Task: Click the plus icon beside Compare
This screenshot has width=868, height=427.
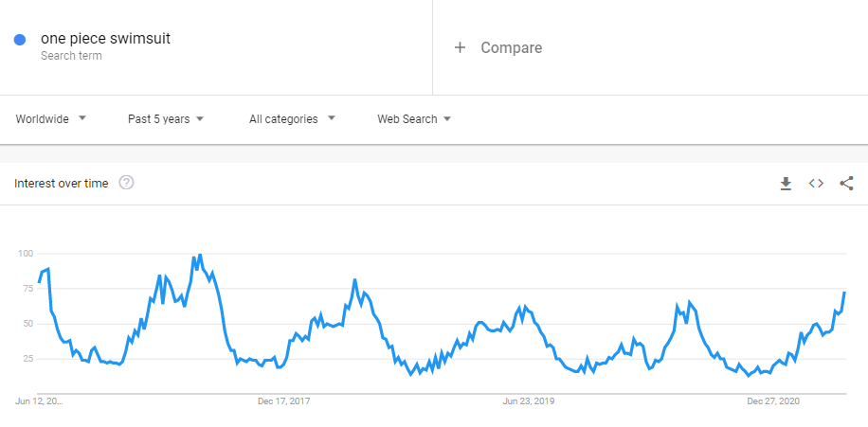Action: coord(460,47)
